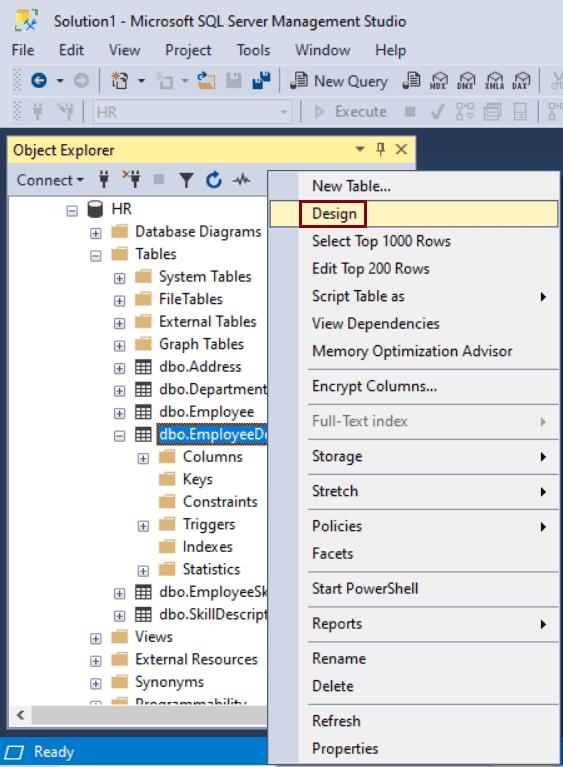Collapse the Tables folder node

point(96,255)
